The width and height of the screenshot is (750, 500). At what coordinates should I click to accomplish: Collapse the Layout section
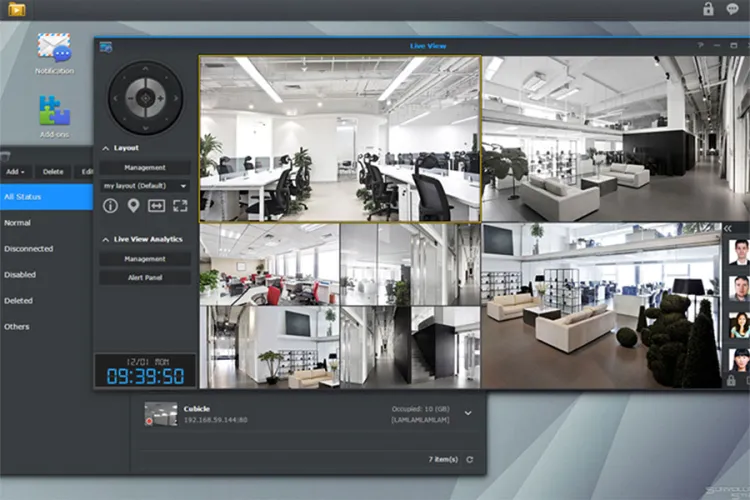(105, 148)
